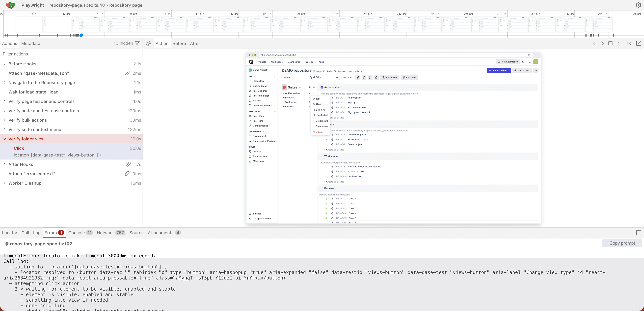The image size is (644, 311).
Task: Select the Click locator action row
Action: tap(71, 151)
